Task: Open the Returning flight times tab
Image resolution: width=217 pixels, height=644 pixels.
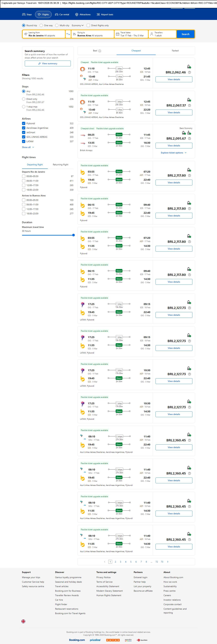Action: point(60,165)
